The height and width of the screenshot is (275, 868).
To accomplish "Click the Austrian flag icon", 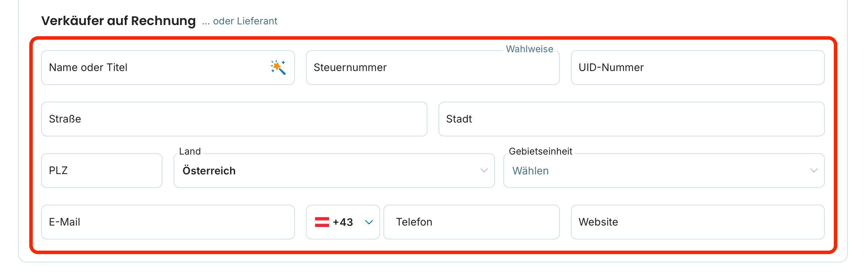I will point(322,222).
